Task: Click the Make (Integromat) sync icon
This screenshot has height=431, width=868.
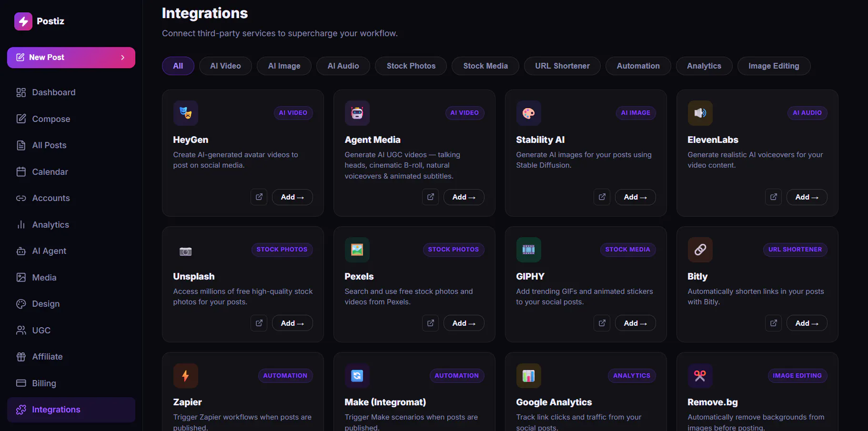Action: [357, 376]
